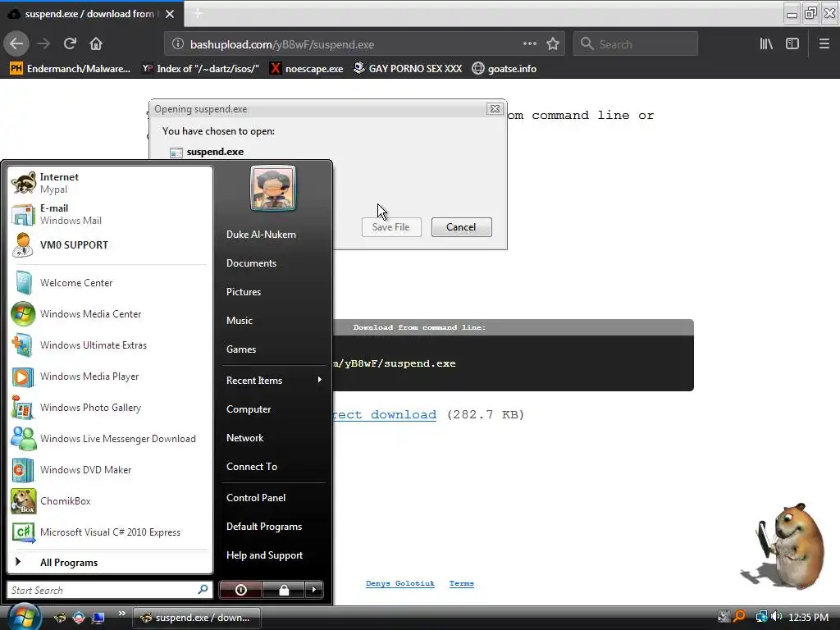Open the Denys Golotiuk link
This screenshot has height=630, width=840.
(400, 583)
